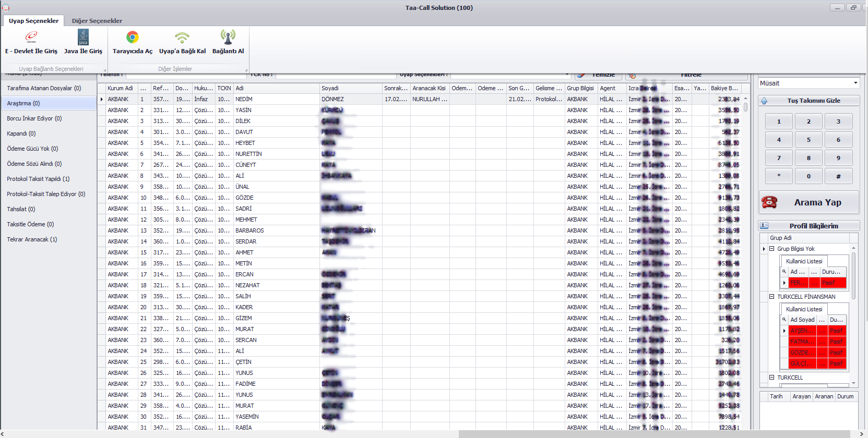Open the Tekrar Aranacak (1) list
Viewport: 868px width, 438px height.
pos(32,239)
